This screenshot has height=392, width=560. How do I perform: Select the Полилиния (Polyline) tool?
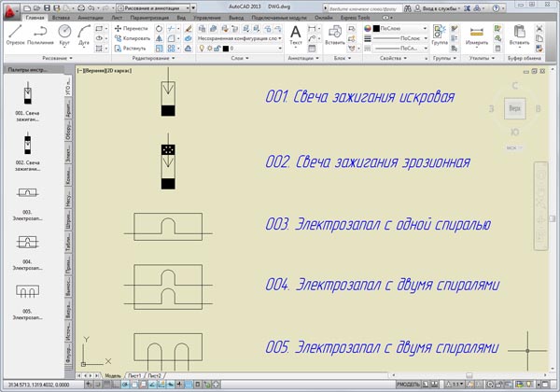[x=40, y=35]
